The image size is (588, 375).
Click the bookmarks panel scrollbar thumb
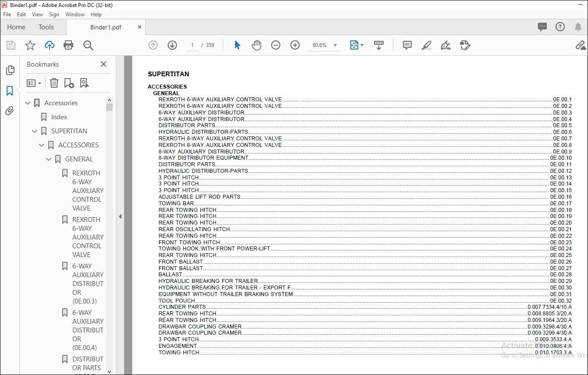pyautogui.click(x=109, y=107)
